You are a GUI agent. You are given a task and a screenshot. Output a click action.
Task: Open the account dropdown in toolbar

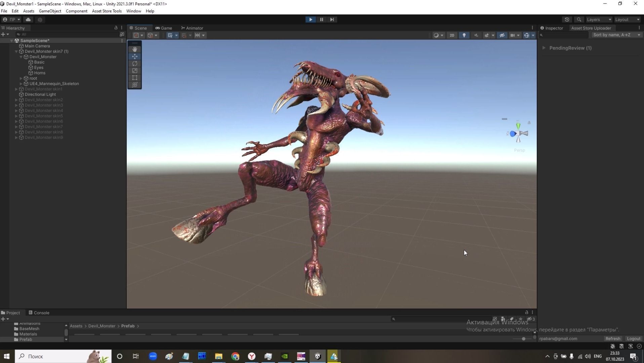tap(12, 19)
